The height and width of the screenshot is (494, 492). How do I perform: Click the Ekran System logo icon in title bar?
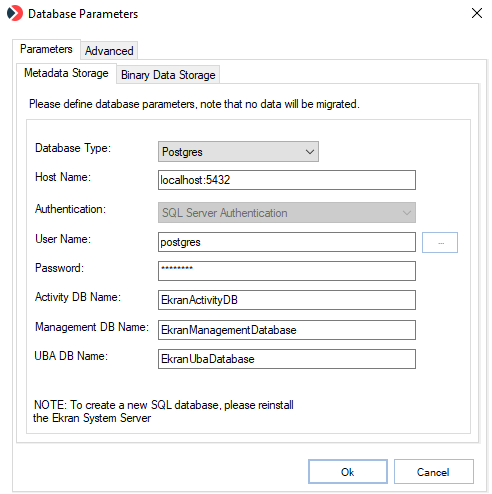15,13
